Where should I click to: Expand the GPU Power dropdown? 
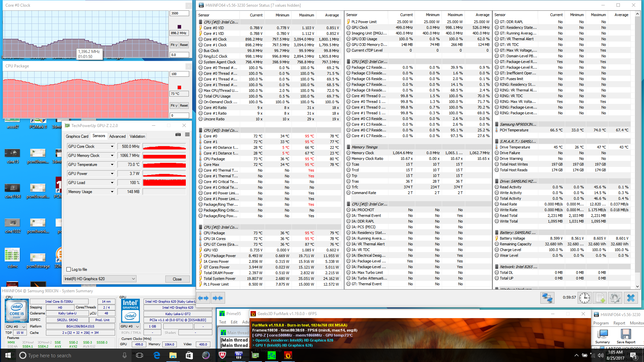point(112,174)
